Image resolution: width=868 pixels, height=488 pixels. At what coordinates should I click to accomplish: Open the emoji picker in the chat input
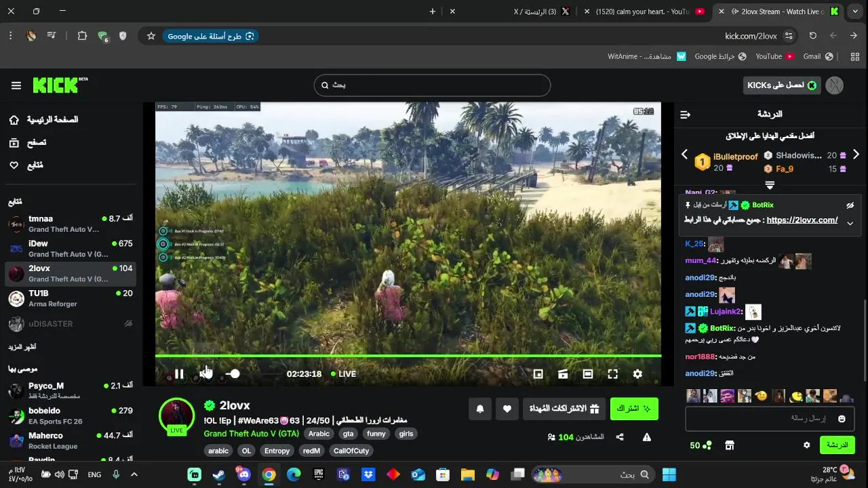842,419
